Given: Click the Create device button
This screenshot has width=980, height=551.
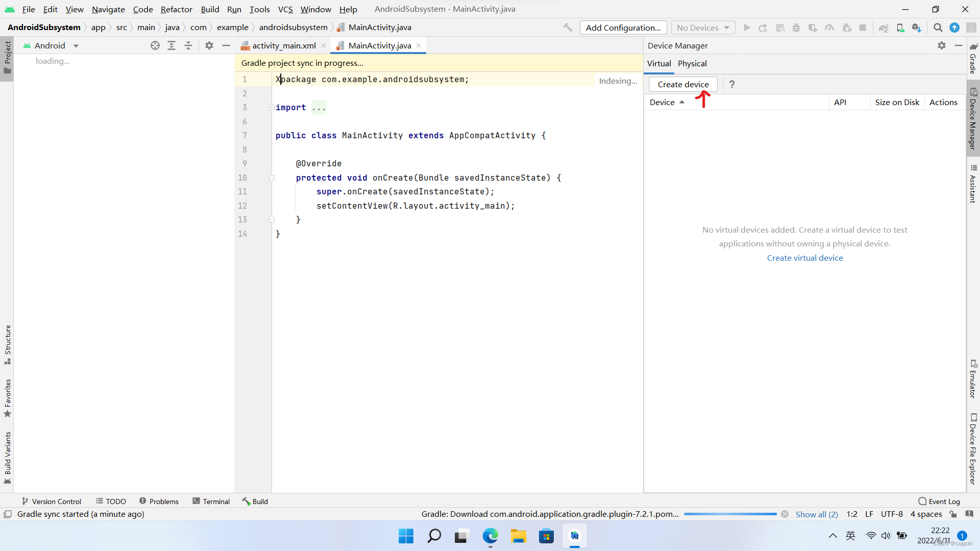Looking at the screenshot, I should (683, 84).
